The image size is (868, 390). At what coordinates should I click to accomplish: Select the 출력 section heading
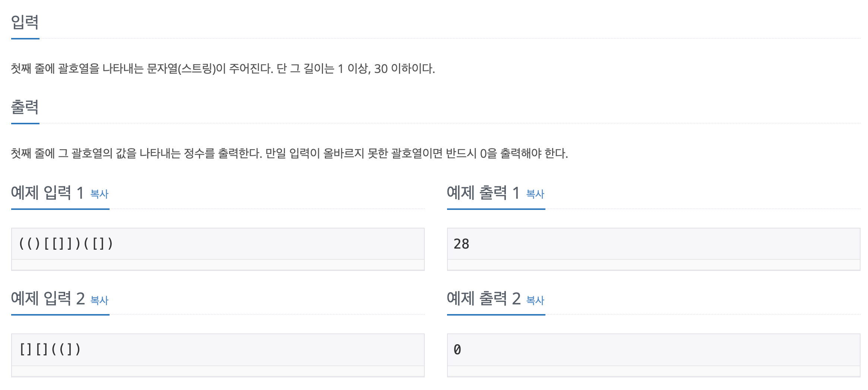click(25, 107)
